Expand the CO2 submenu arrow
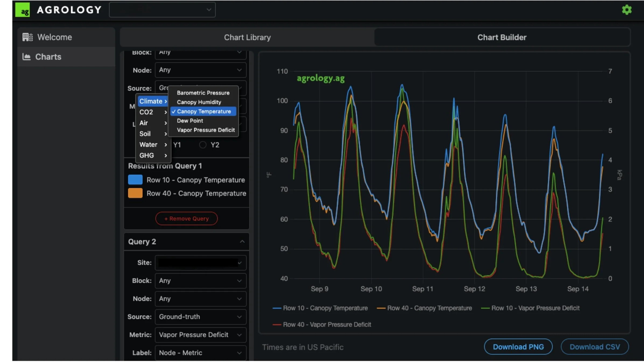 point(166,112)
